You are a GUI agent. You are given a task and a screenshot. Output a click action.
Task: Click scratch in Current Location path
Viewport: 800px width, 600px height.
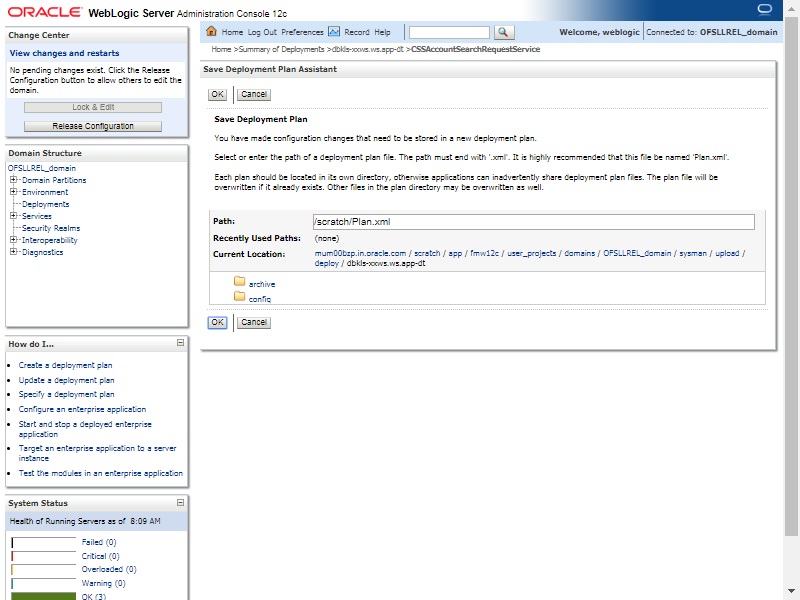click(x=427, y=254)
